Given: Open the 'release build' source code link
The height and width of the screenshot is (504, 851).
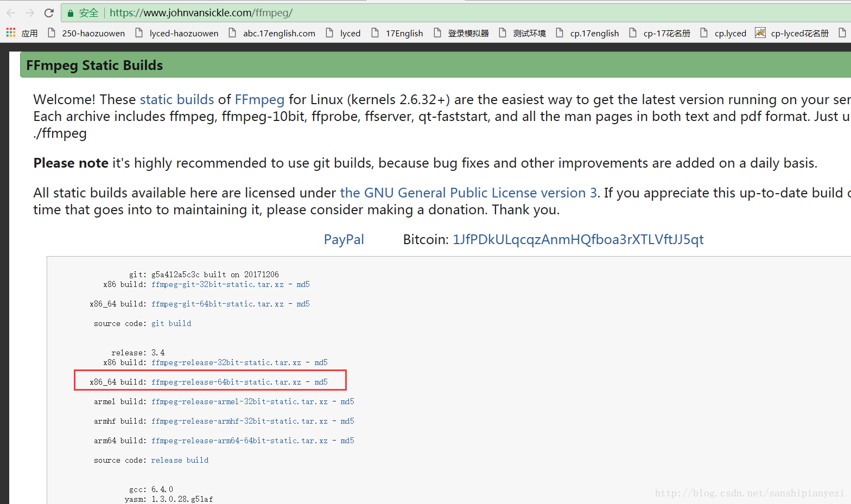Looking at the screenshot, I should 180,460.
